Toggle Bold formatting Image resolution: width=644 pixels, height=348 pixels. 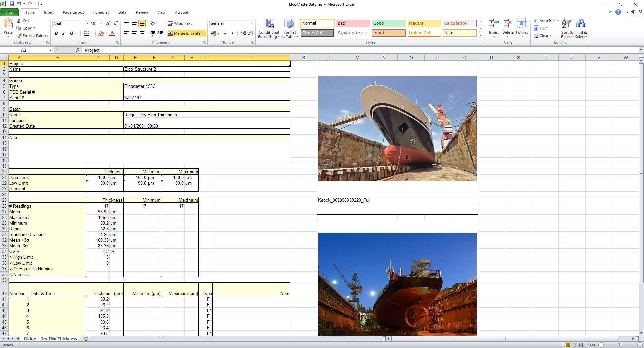click(x=56, y=33)
